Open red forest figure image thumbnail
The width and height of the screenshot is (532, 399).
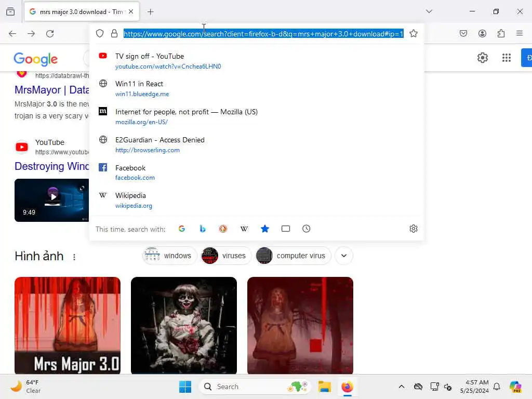pos(300,325)
